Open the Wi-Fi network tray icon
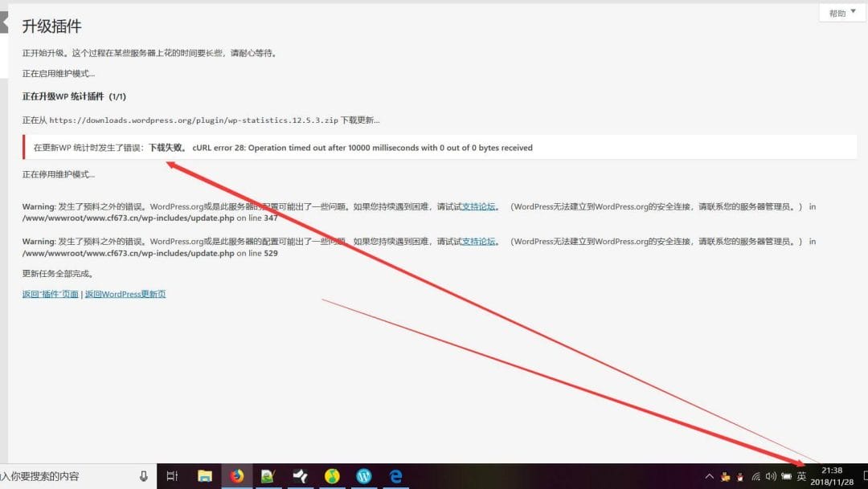 (756, 476)
